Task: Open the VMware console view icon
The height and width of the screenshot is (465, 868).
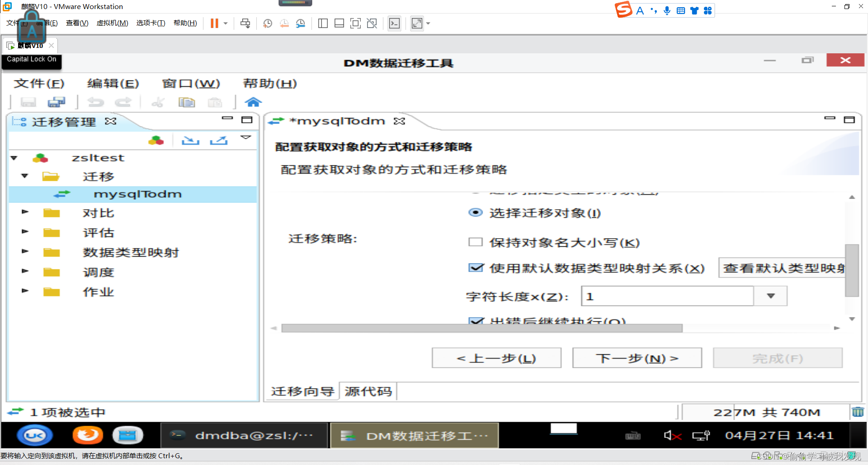Action: tap(394, 23)
